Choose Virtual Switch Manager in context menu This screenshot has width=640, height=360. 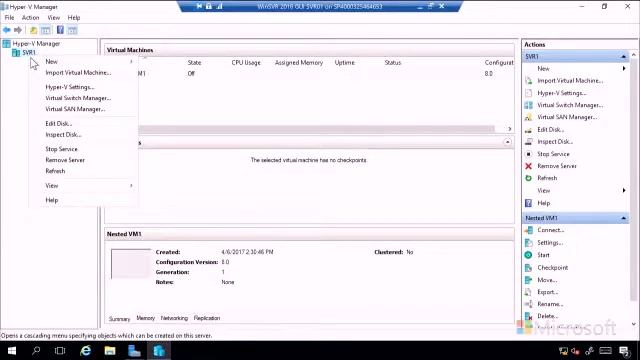click(84, 98)
